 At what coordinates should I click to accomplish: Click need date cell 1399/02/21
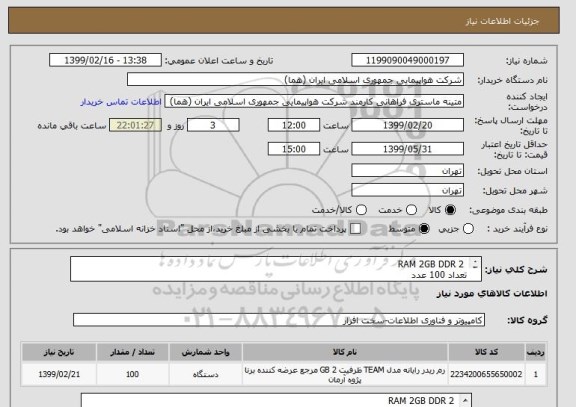[59, 374]
